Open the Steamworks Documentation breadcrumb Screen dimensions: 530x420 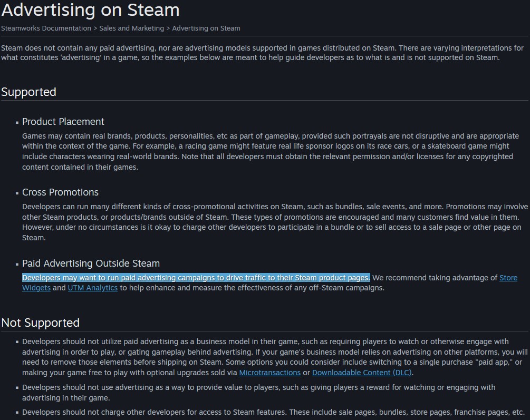pos(46,28)
